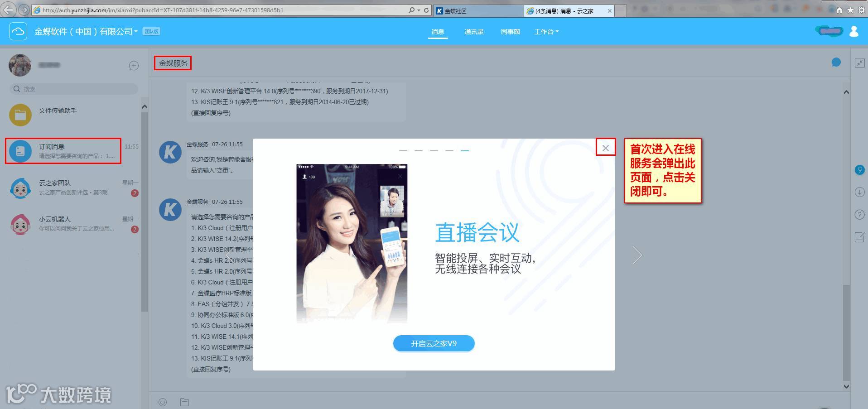Image resolution: width=868 pixels, height=409 pixels.
Task: Click the 金蝶服务 K avatar at 11:55 welcome message
Action: coord(170,152)
